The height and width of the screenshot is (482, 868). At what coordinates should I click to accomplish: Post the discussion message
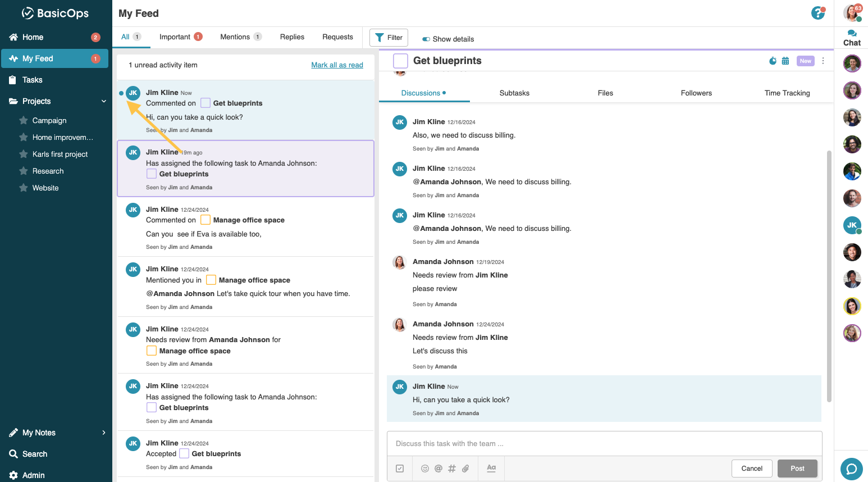(797, 468)
